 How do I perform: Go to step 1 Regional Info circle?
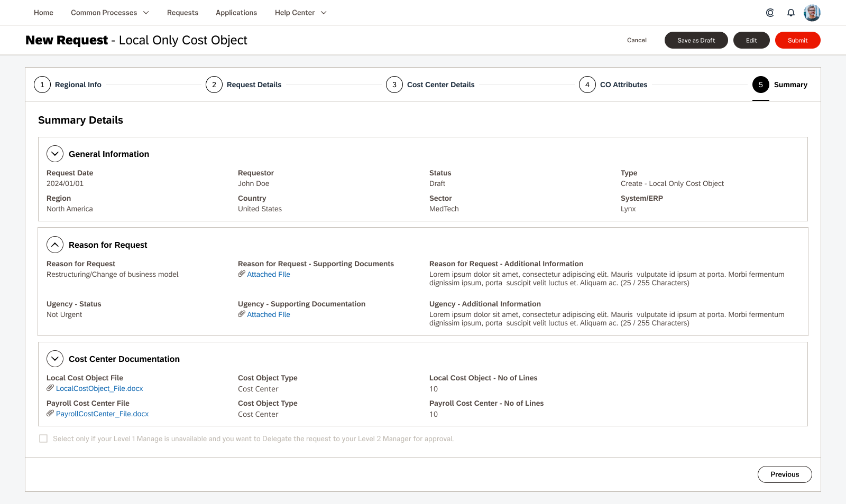tap(42, 85)
